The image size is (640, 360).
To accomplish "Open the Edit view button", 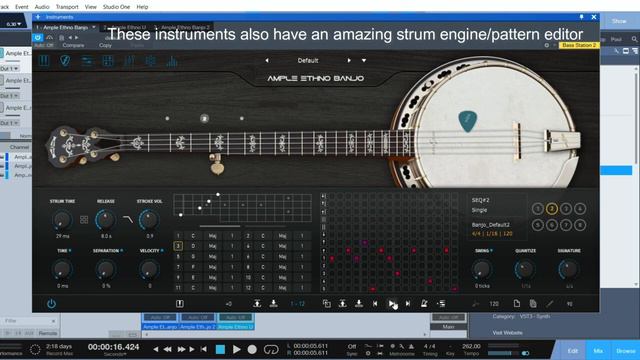I will [572, 351].
